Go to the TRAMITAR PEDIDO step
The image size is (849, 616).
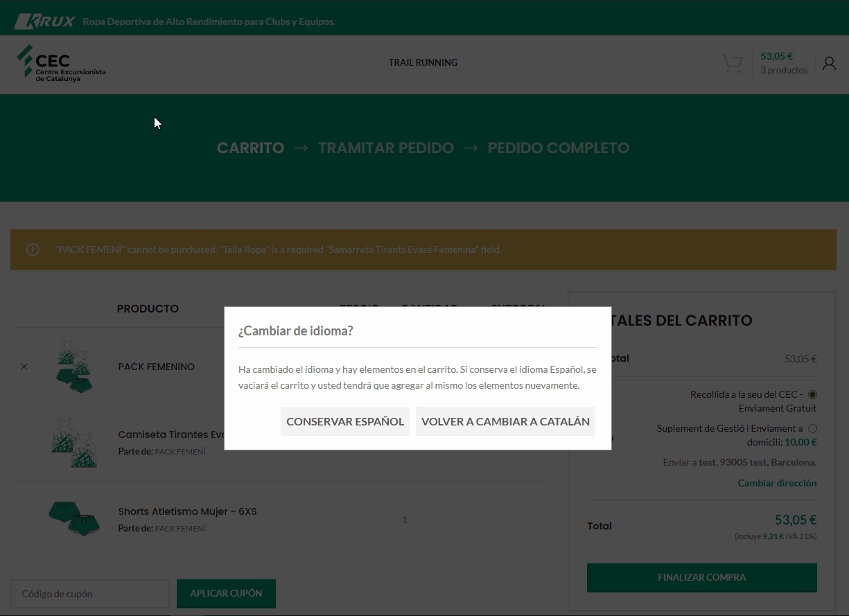pyautogui.click(x=386, y=148)
